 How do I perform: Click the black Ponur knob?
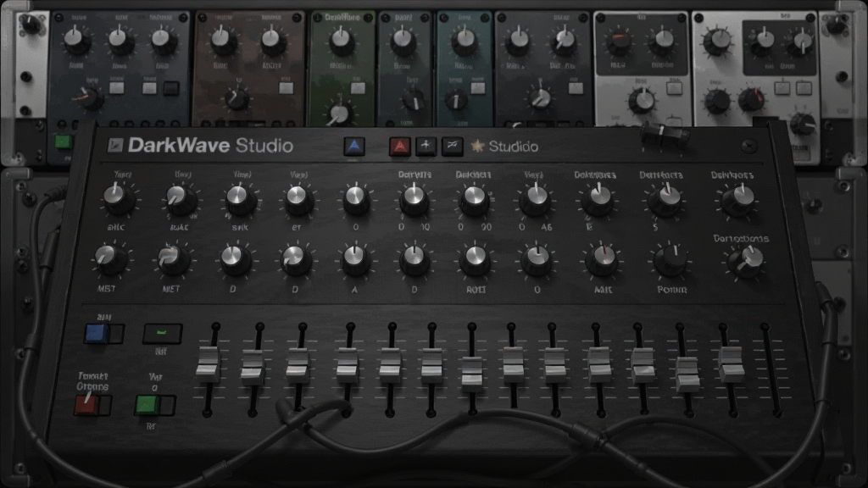click(670, 261)
